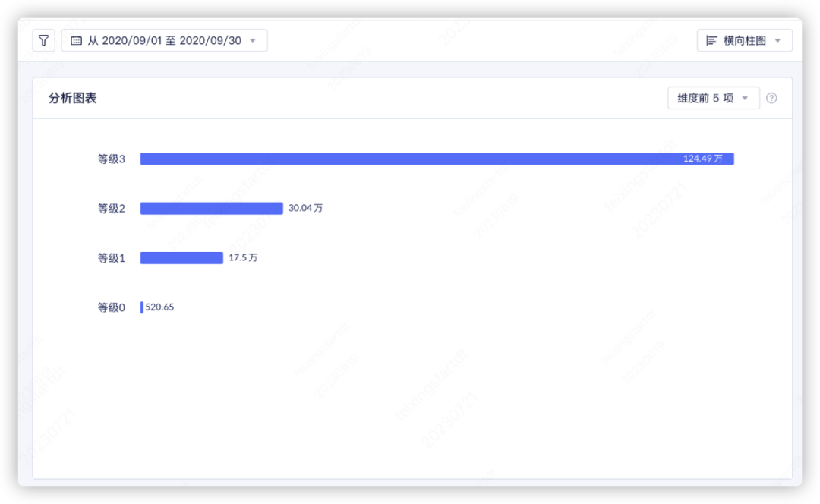This screenshot has width=820, height=504.
Task: Open the date range 2020/09/01 至 2020/09/30 field
Action: pyautogui.click(x=165, y=40)
